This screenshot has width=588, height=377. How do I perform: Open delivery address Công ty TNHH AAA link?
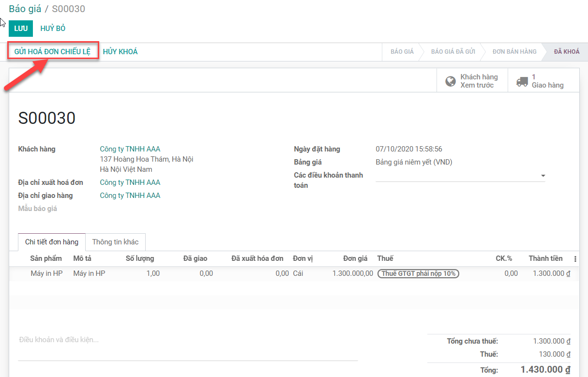coord(130,196)
